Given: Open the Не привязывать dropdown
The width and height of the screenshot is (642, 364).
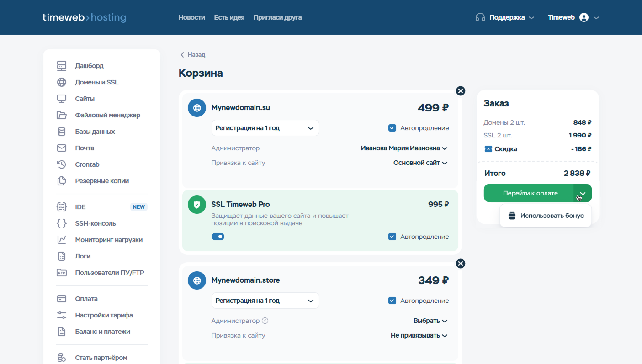Looking at the screenshot, I should 419,335.
